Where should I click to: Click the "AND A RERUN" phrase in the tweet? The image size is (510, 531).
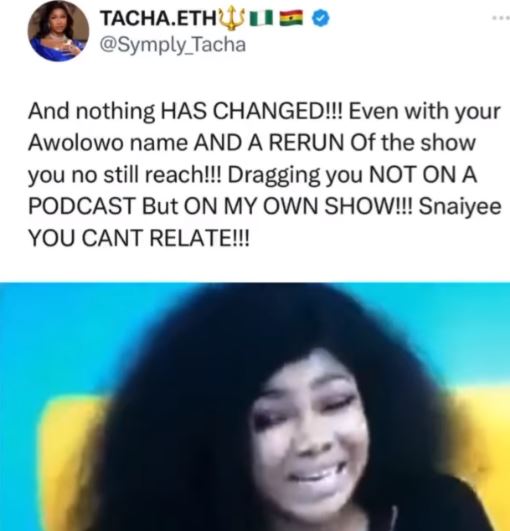[x=269, y=143]
